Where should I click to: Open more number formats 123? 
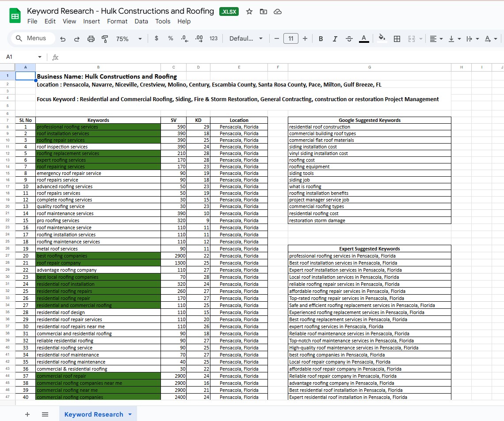pos(214,38)
